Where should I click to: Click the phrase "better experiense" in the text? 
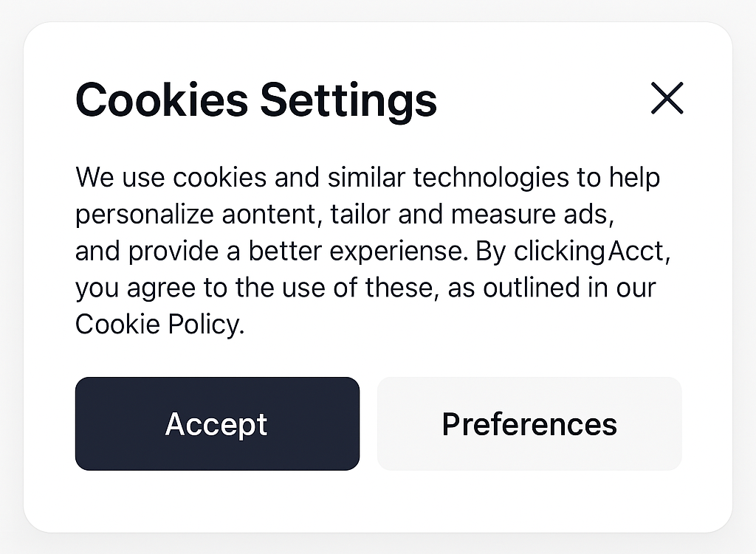356,252
